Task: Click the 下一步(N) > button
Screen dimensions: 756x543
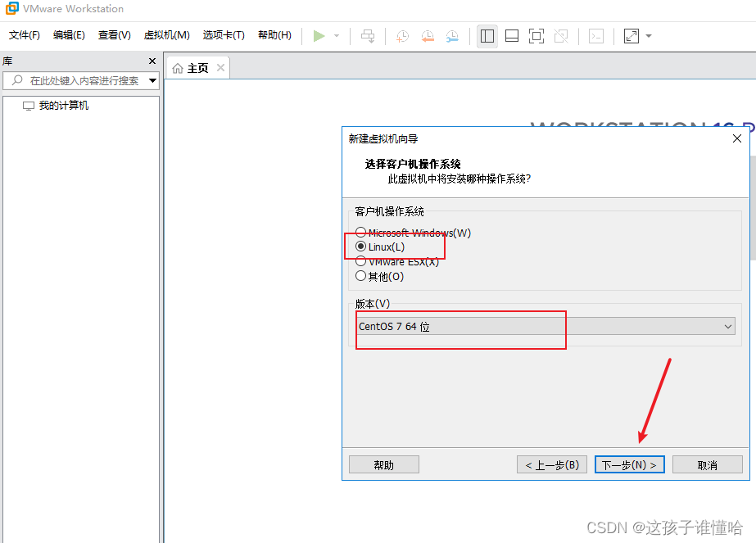Action: [630, 465]
